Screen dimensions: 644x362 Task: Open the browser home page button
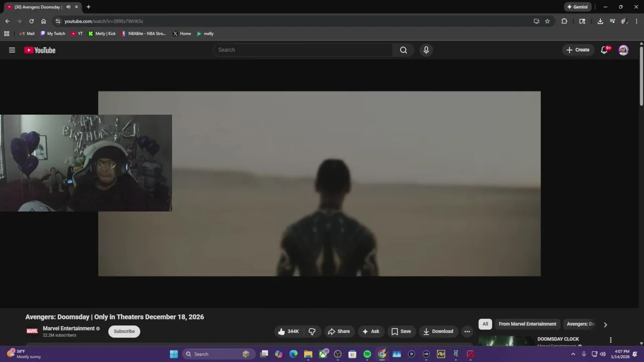point(44,21)
